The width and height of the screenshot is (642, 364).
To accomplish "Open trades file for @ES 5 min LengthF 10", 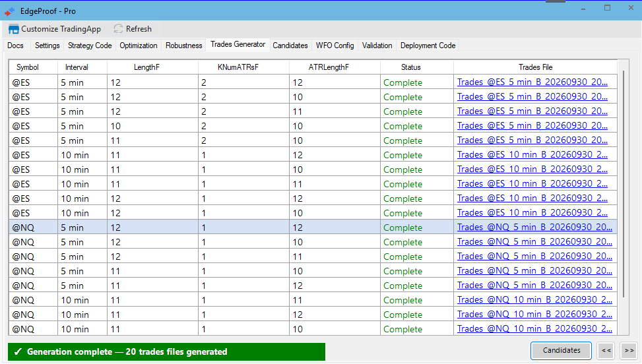I will click(532, 125).
